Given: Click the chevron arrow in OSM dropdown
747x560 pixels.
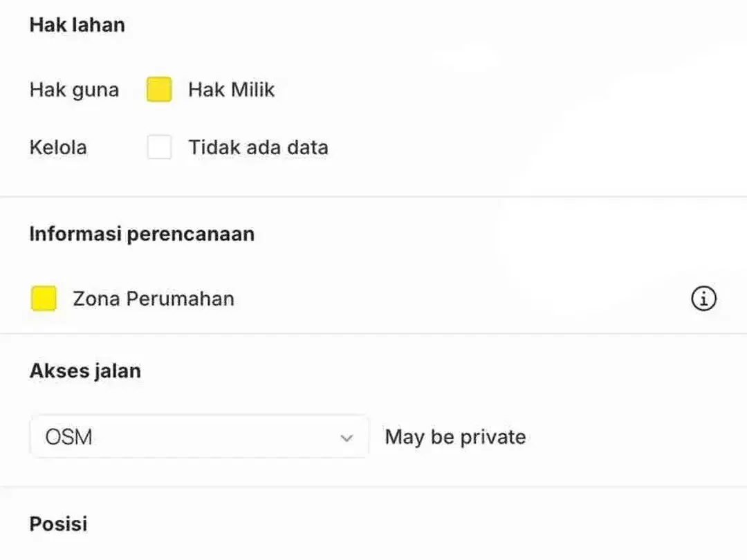Looking at the screenshot, I should [x=347, y=438].
